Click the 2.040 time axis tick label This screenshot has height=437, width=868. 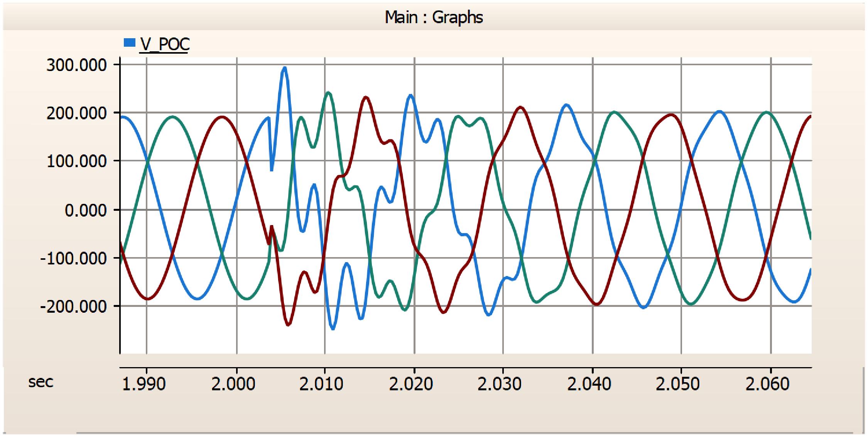(589, 384)
